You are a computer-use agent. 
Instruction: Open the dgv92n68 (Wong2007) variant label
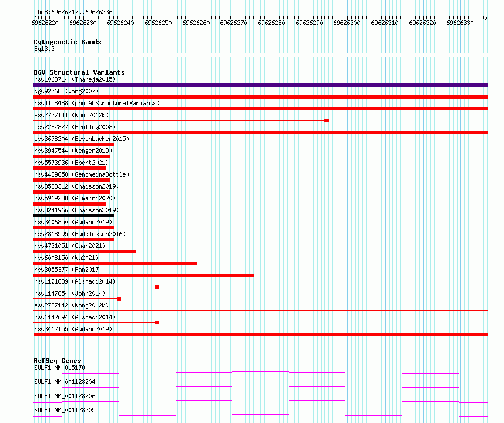pos(66,91)
